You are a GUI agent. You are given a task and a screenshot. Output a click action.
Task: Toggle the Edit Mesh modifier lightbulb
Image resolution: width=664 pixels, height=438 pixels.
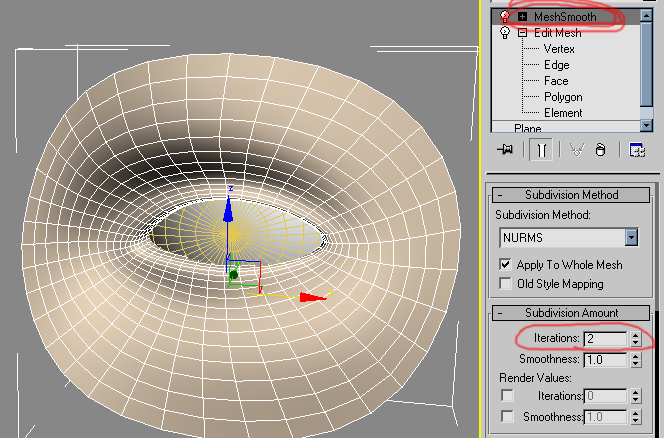pos(505,33)
